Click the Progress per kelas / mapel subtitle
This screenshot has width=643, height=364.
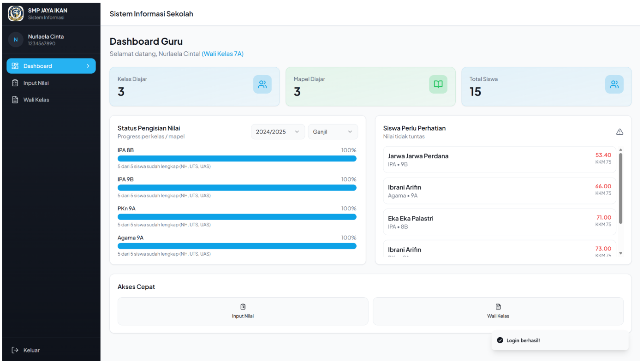click(151, 137)
